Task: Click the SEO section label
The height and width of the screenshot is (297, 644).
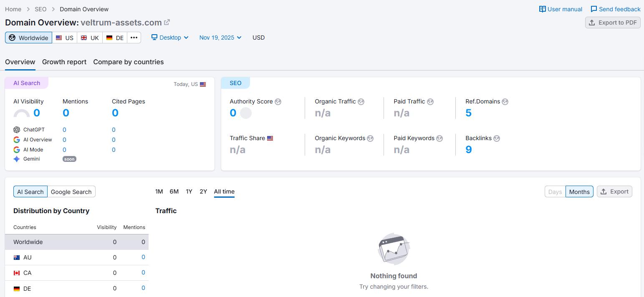Action: (235, 83)
